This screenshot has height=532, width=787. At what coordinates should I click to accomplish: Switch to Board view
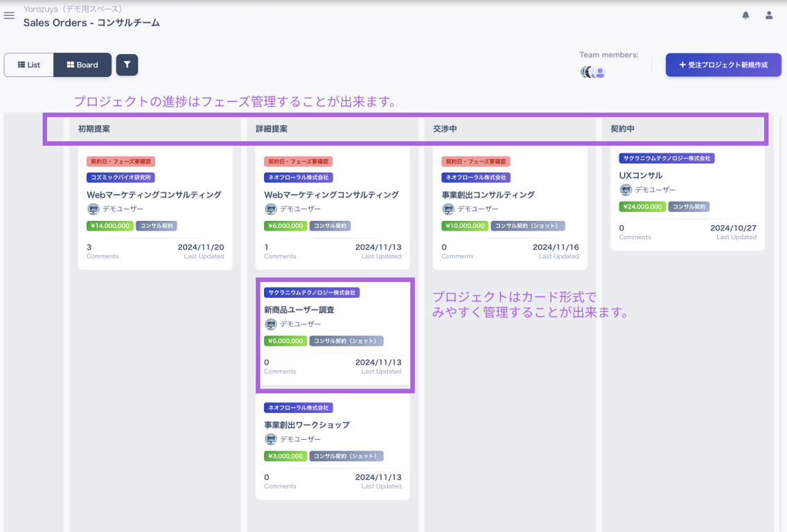pos(82,64)
